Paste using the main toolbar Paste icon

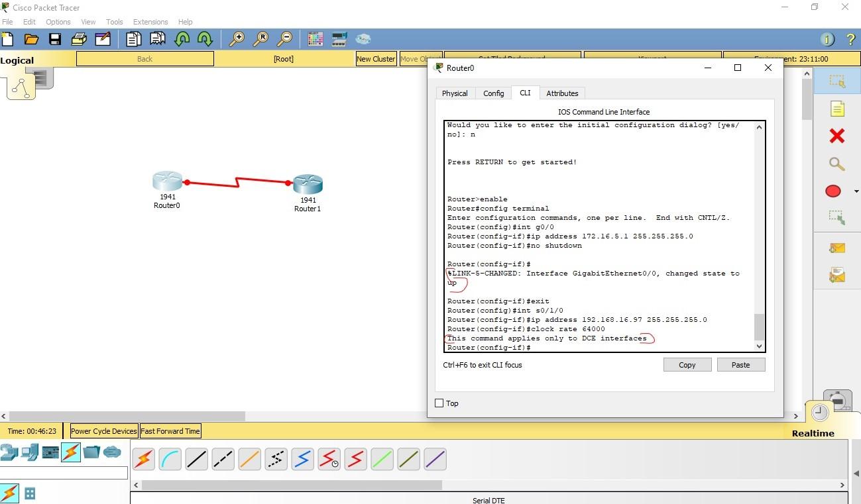point(158,39)
